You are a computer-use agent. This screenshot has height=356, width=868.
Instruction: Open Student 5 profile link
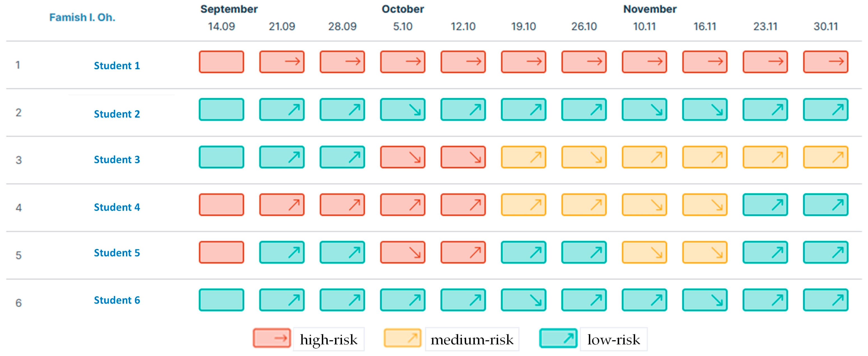click(x=117, y=253)
